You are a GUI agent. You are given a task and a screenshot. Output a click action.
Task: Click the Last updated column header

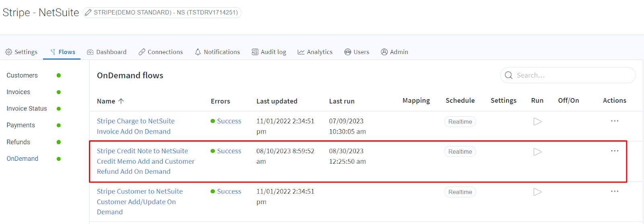pyautogui.click(x=277, y=101)
